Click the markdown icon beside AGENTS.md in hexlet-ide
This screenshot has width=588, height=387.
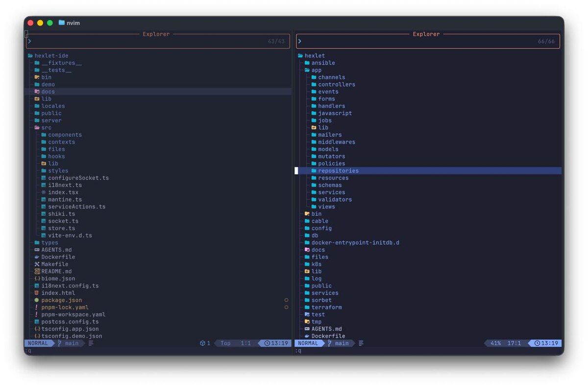click(37, 250)
